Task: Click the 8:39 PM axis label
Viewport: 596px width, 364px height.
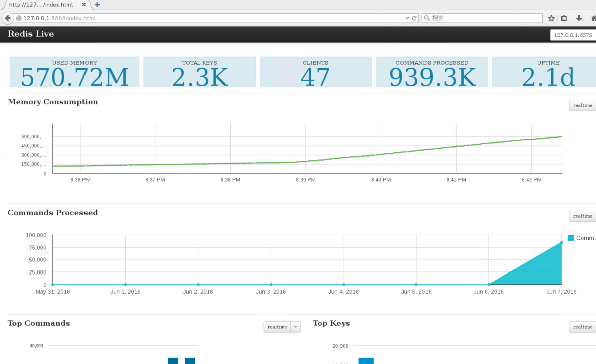Action: click(x=306, y=179)
